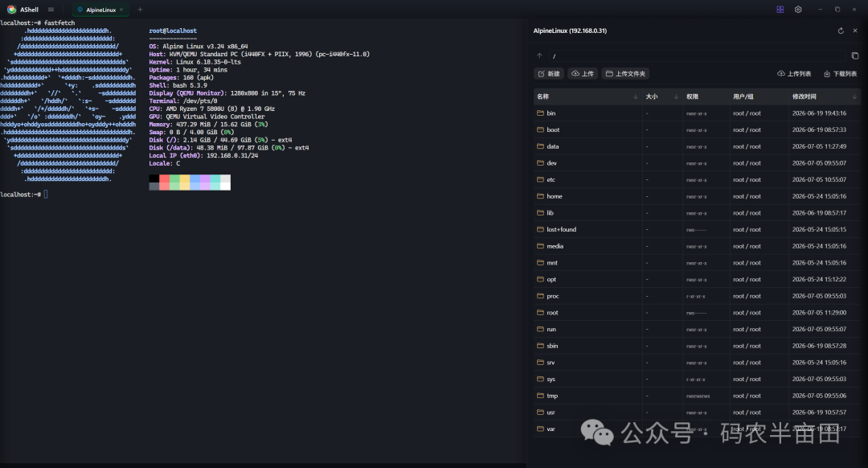868x468 pixels.
Task: Click the path input field showing /
Action: (x=698, y=56)
